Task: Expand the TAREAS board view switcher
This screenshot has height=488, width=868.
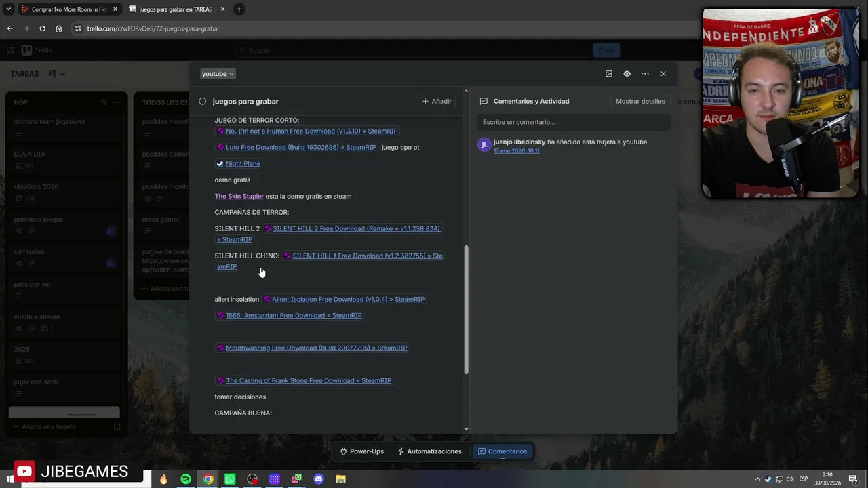Action: (x=57, y=74)
